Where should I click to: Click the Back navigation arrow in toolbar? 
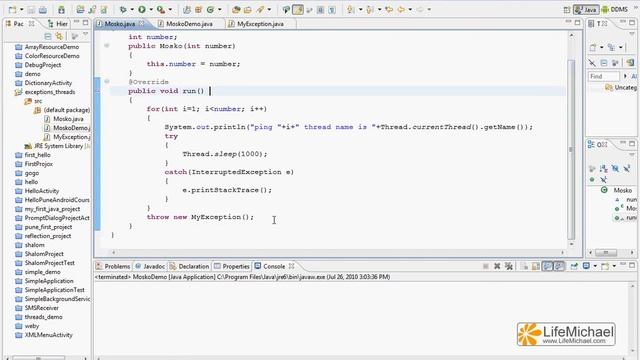(401, 9)
